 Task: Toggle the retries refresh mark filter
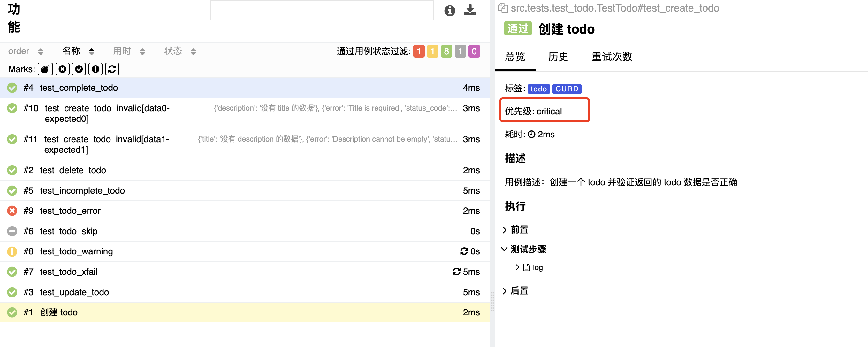pos(112,69)
